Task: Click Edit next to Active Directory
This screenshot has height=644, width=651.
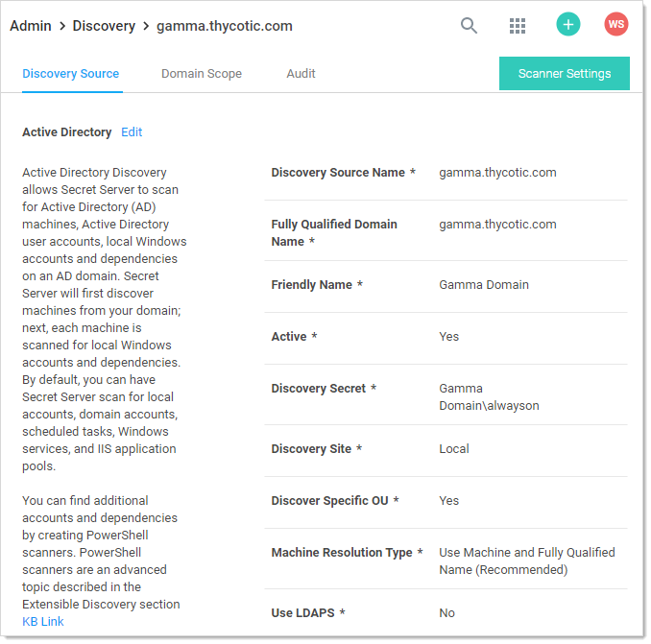Action: point(132,132)
